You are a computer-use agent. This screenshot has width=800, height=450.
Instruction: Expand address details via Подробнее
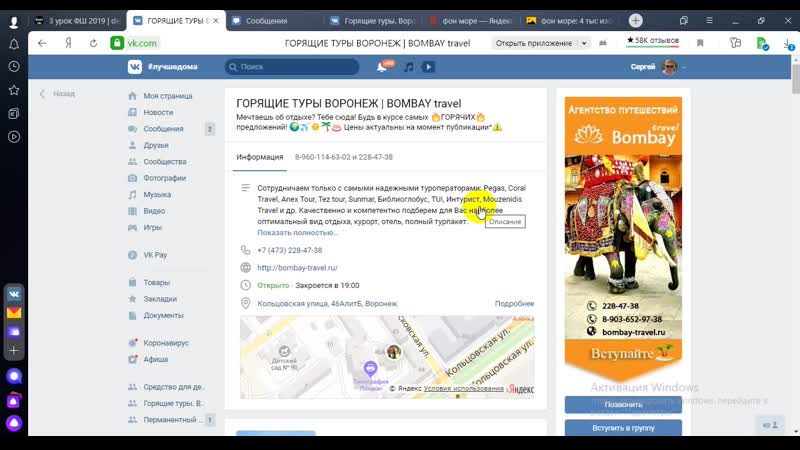514,303
